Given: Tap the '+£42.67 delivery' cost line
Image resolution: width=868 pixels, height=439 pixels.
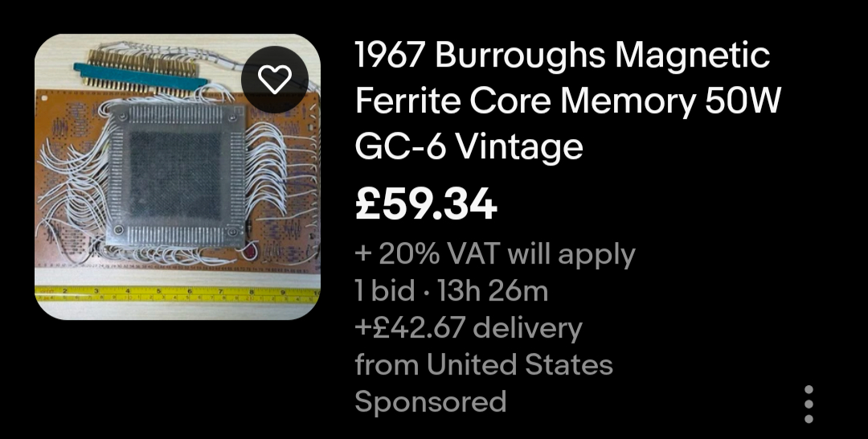Looking at the screenshot, I should [x=469, y=328].
